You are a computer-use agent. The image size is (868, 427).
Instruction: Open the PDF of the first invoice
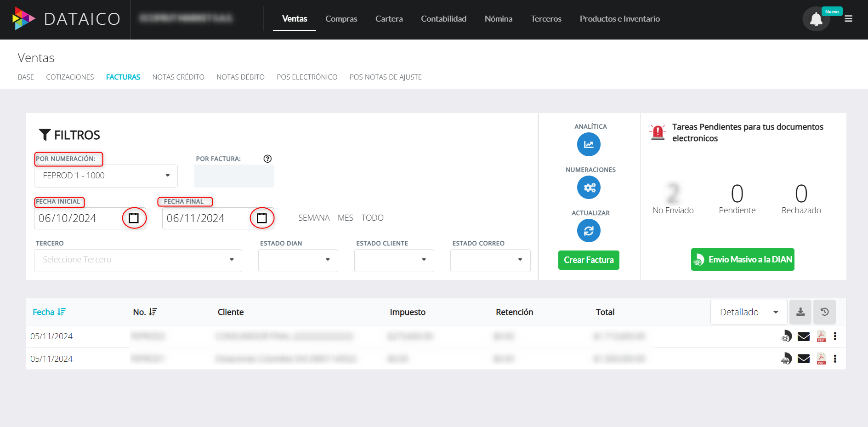point(821,336)
